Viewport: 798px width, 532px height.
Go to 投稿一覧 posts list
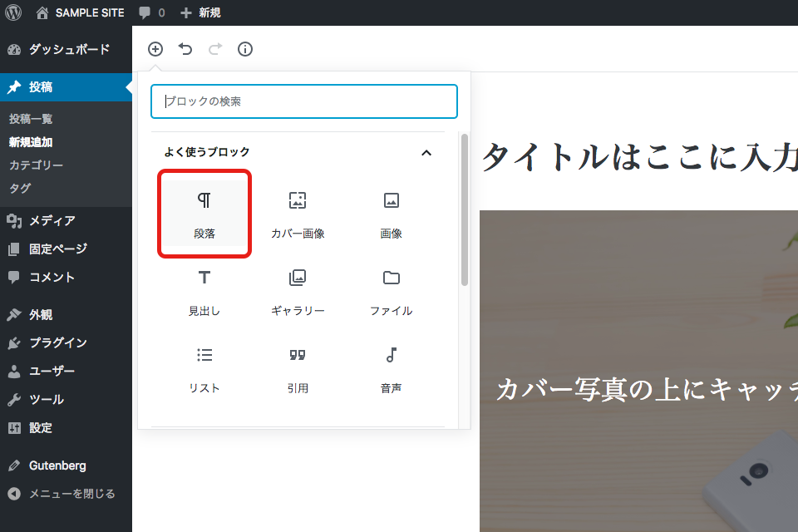coord(31,119)
